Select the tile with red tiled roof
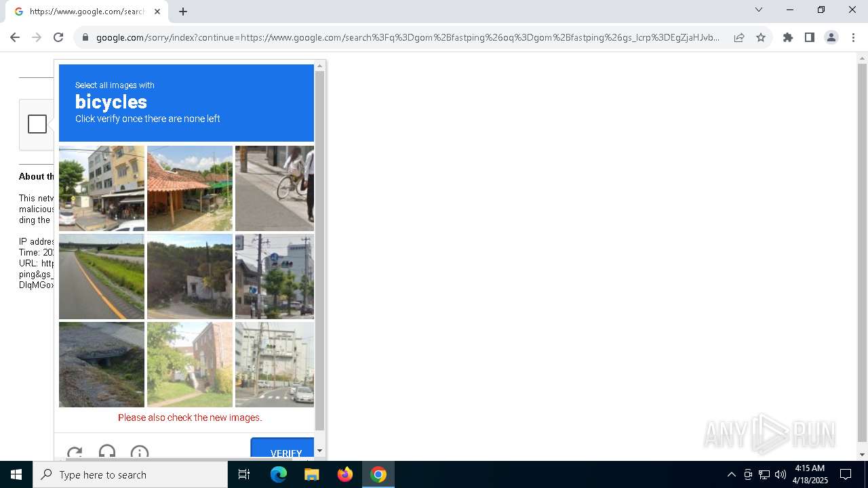 [190, 188]
